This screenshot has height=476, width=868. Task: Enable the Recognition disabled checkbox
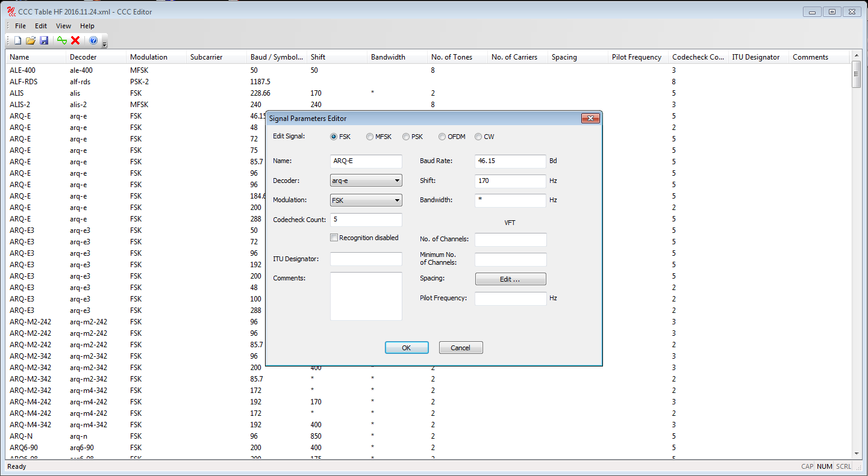click(334, 238)
